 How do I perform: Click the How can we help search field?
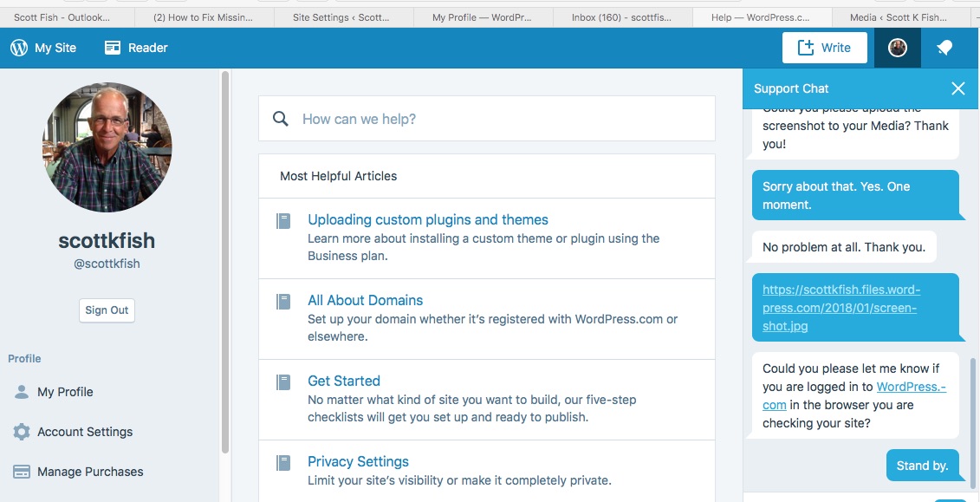pos(503,119)
